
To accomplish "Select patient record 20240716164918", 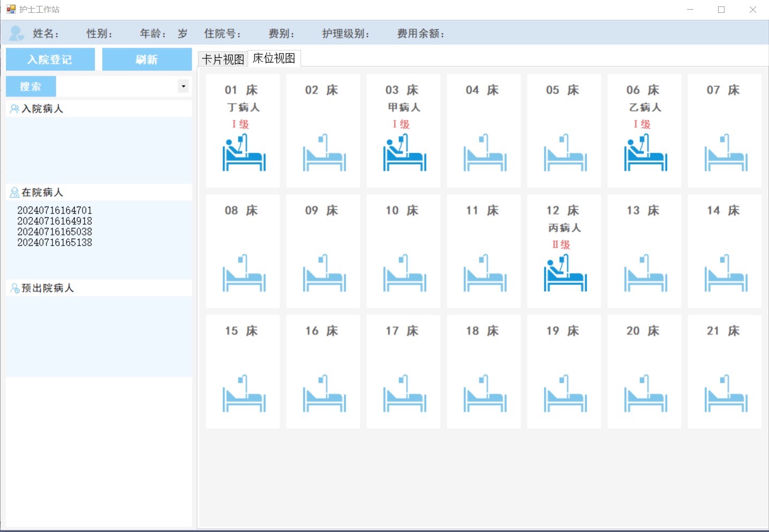I will (x=55, y=221).
